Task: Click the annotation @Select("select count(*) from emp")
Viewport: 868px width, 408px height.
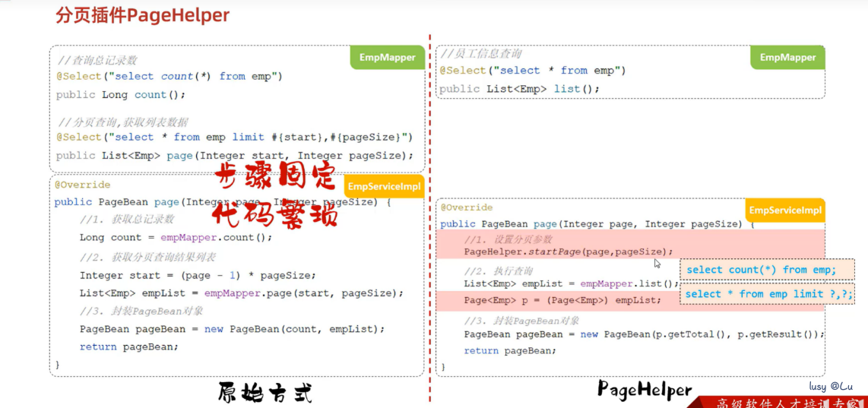Action: 169,77
